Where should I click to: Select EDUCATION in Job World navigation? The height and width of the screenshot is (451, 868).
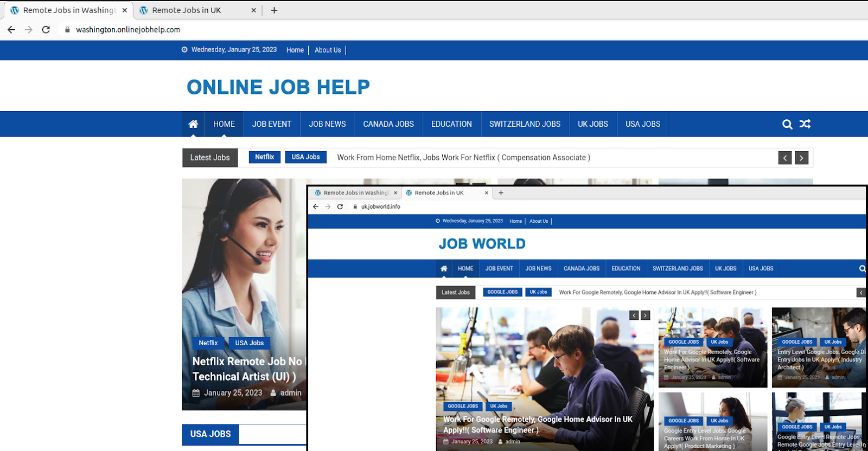[626, 269]
